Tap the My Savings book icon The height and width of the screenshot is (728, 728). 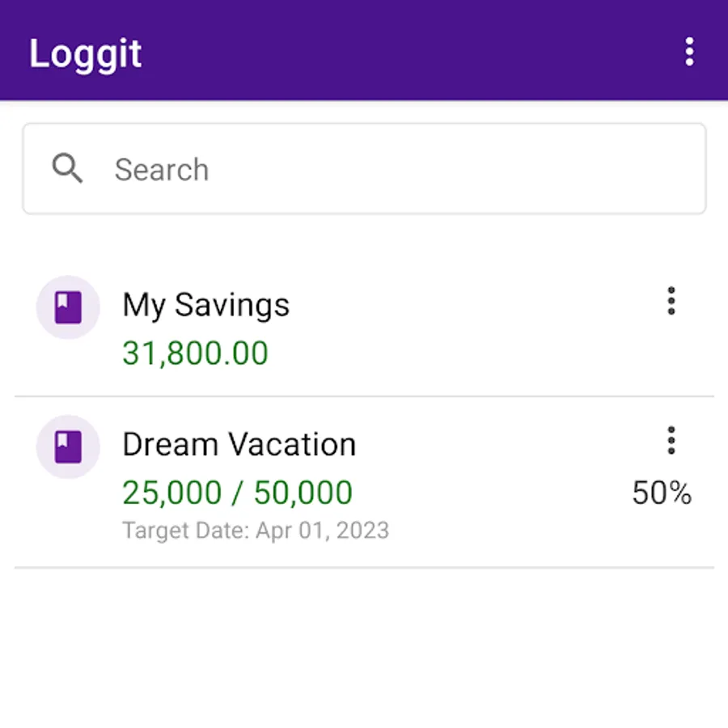[x=68, y=307]
